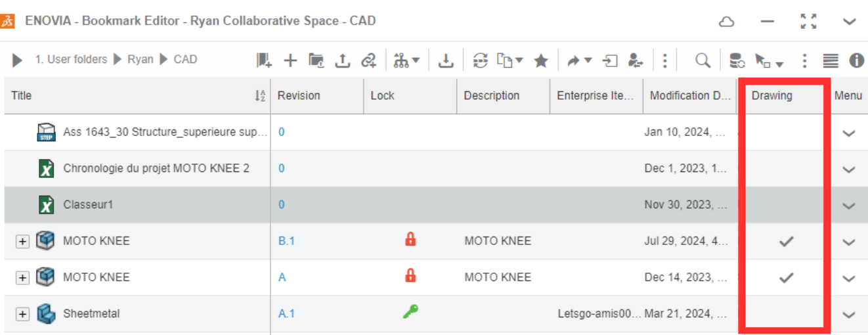Open the row menu chevron for Classeur1
The image size is (868, 335).
(x=848, y=206)
